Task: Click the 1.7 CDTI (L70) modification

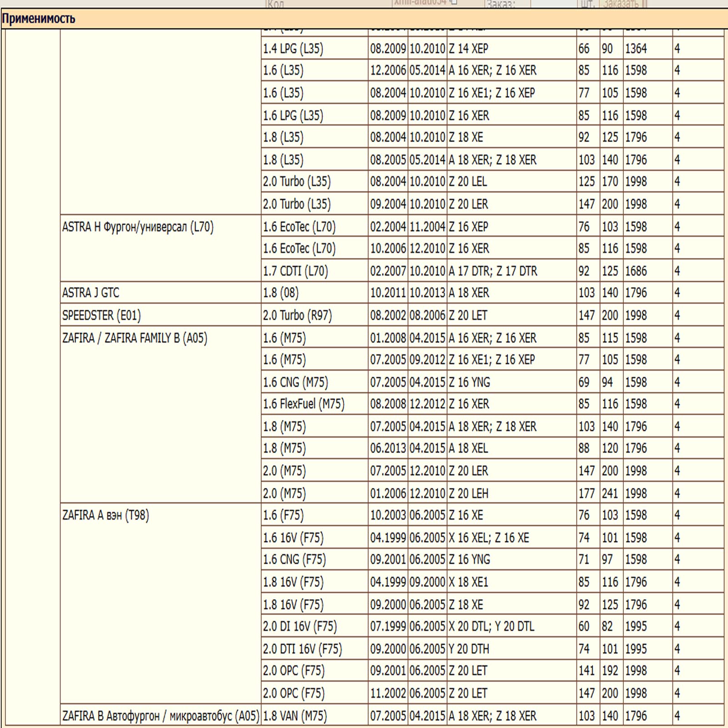Action: pos(295,271)
